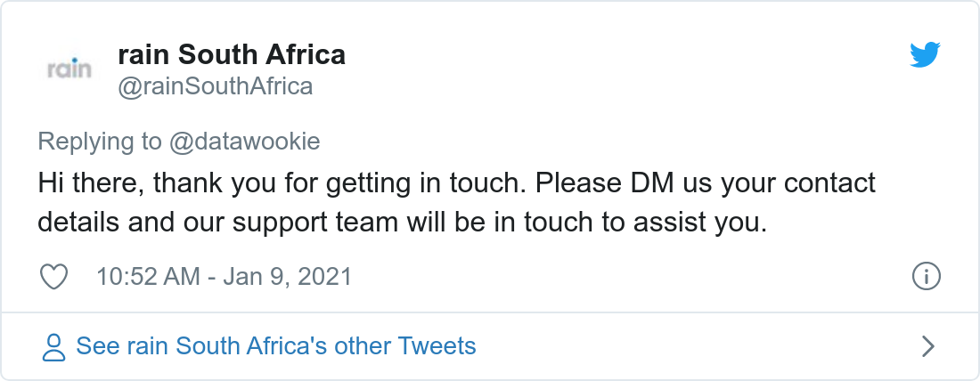Click the "Replying to" label
The image size is (980, 381).
pyautogui.click(x=100, y=142)
